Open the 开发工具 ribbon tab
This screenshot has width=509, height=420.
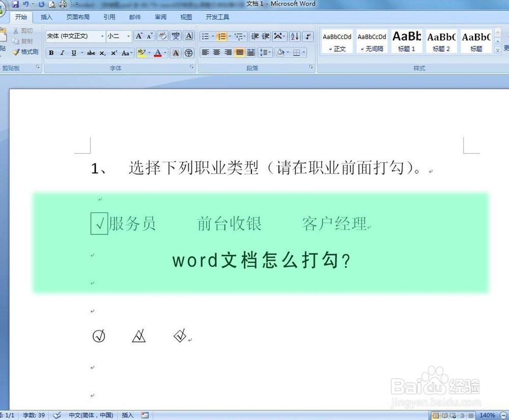[x=218, y=17]
